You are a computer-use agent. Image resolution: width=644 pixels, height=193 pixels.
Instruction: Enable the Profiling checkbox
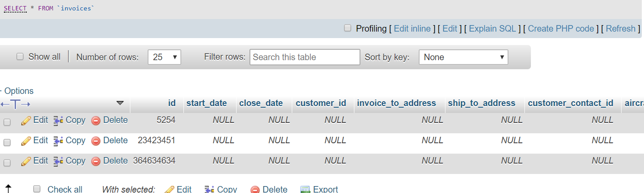pyautogui.click(x=347, y=28)
